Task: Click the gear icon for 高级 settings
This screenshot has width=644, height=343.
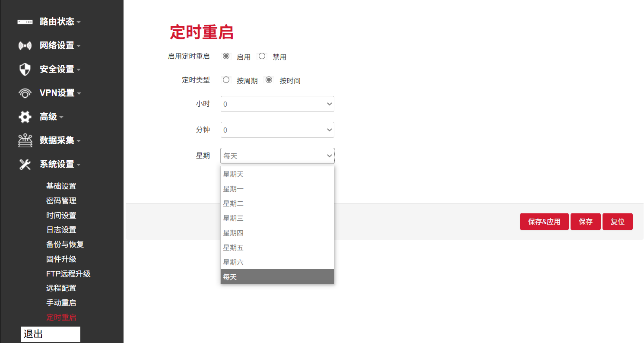Action: [x=24, y=117]
